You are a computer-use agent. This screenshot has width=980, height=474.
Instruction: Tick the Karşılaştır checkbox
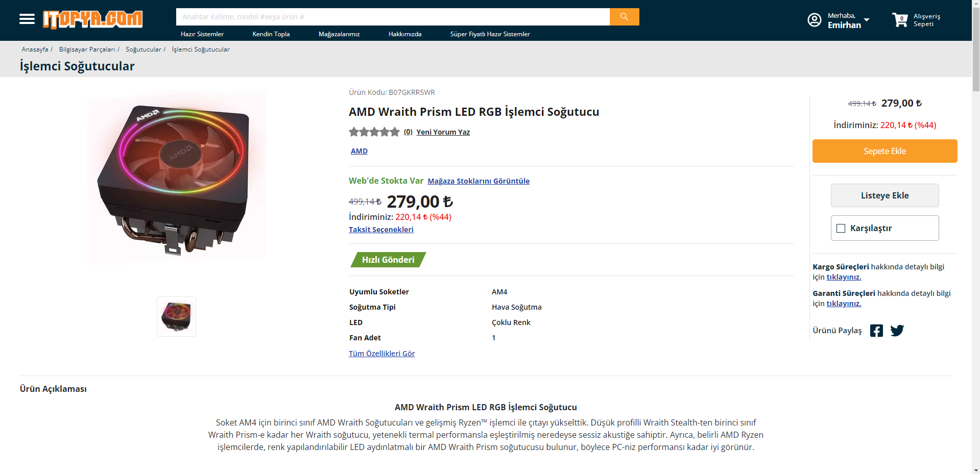point(841,228)
